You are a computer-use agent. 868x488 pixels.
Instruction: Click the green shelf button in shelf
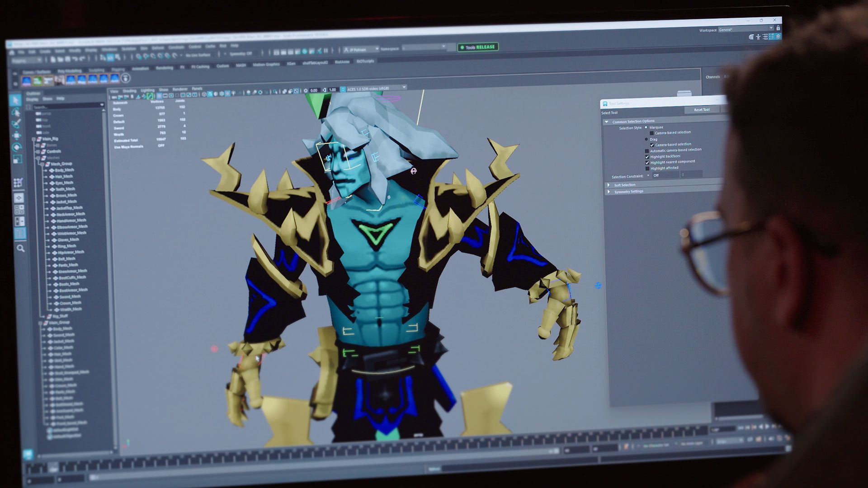[37, 81]
